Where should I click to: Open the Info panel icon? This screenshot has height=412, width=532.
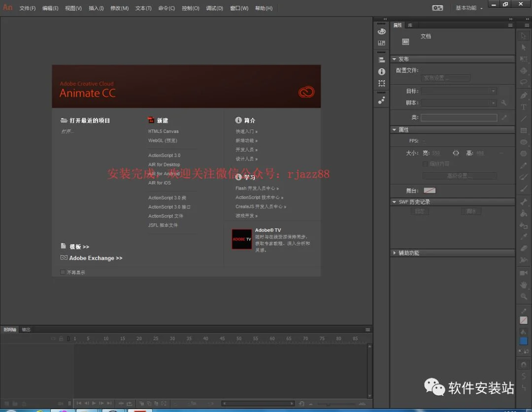pos(382,71)
